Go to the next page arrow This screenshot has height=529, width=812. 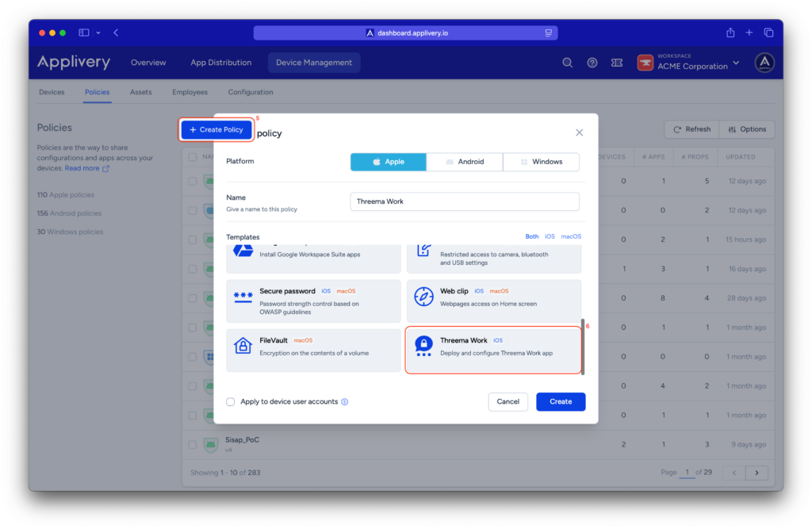(x=756, y=473)
